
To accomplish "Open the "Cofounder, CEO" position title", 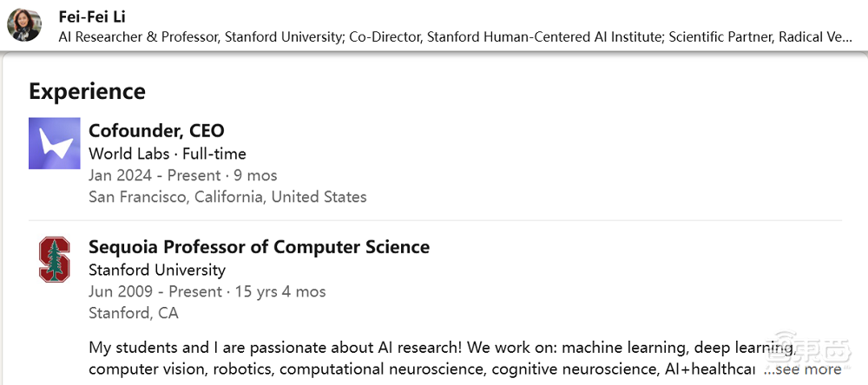I will (x=156, y=131).
